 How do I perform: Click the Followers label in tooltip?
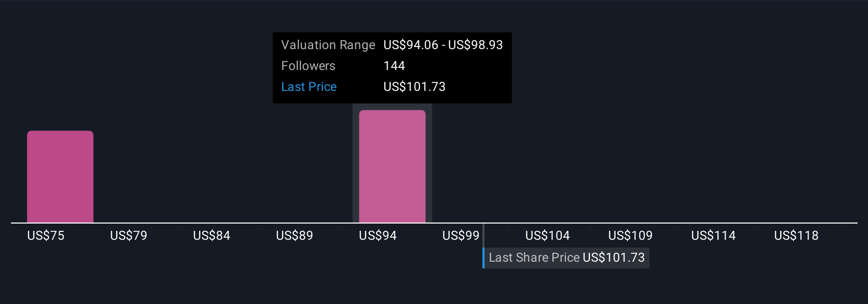308,66
